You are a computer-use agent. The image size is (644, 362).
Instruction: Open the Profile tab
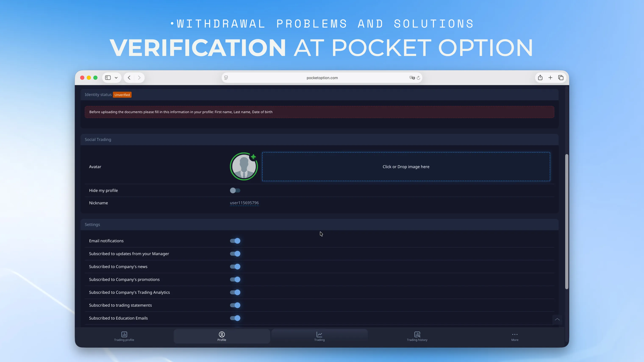click(222, 337)
